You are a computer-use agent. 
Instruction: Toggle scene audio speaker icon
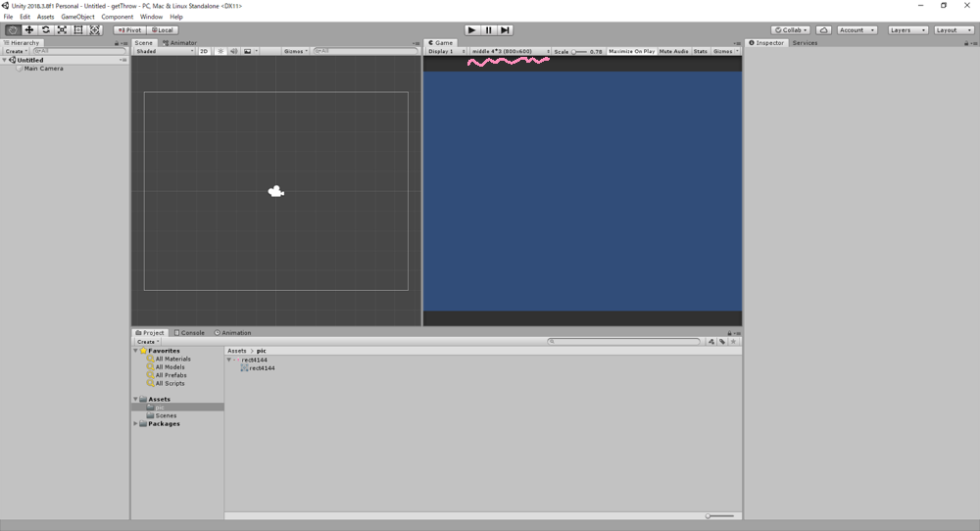click(x=234, y=51)
